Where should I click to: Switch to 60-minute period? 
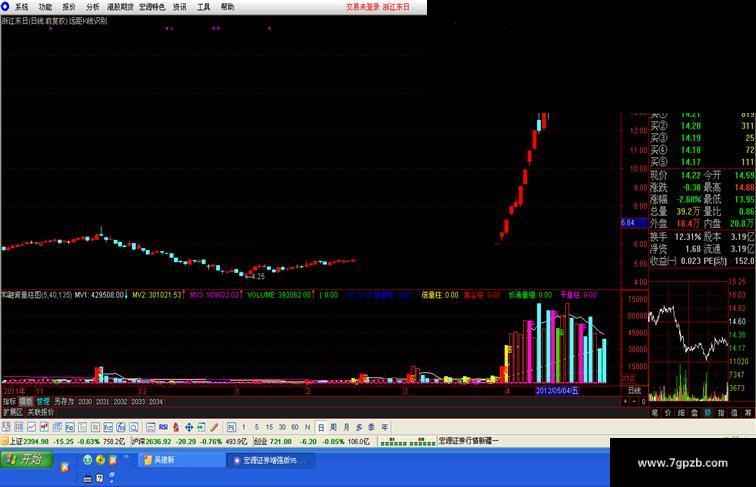[295, 427]
